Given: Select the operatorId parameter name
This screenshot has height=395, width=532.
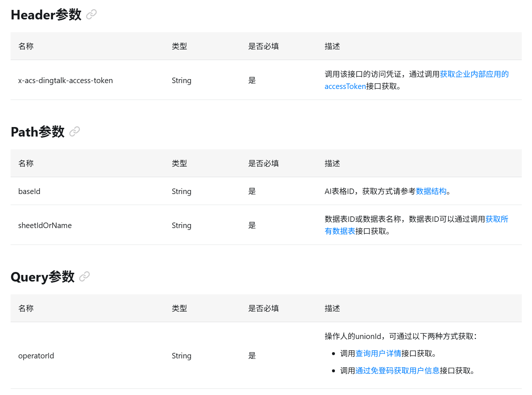Looking at the screenshot, I should click(x=36, y=356).
